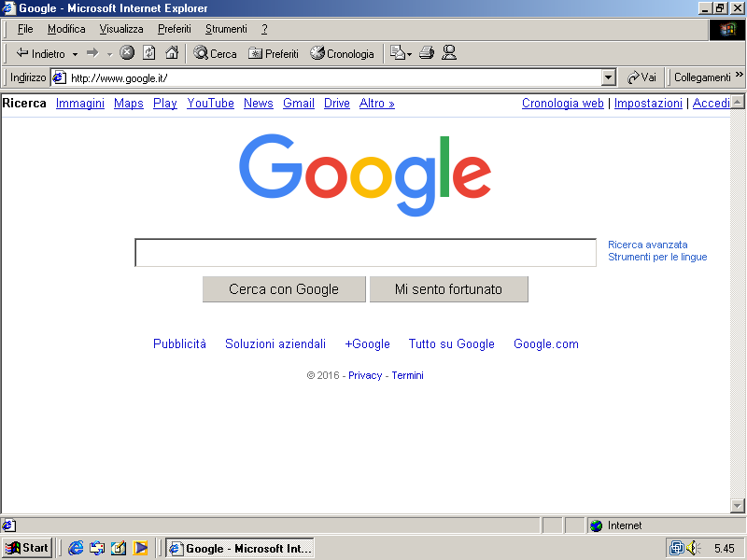
Task: Open the Termini link
Action: (x=407, y=375)
